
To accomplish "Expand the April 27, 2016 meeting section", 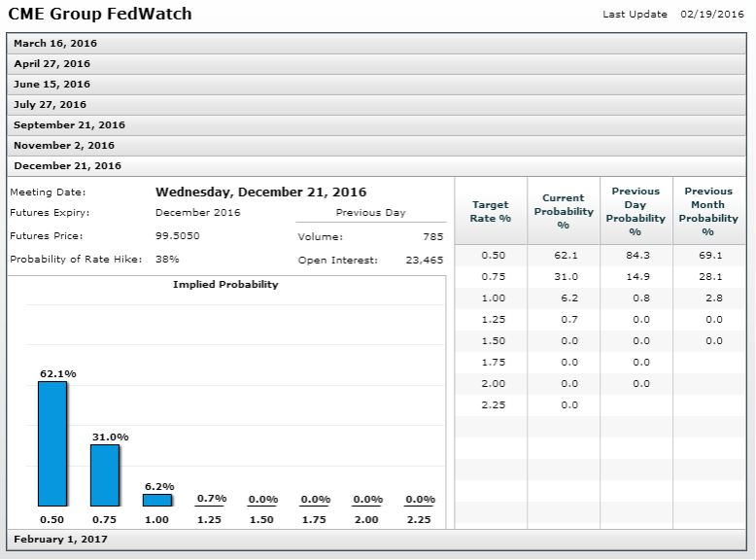I will [52, 64].
